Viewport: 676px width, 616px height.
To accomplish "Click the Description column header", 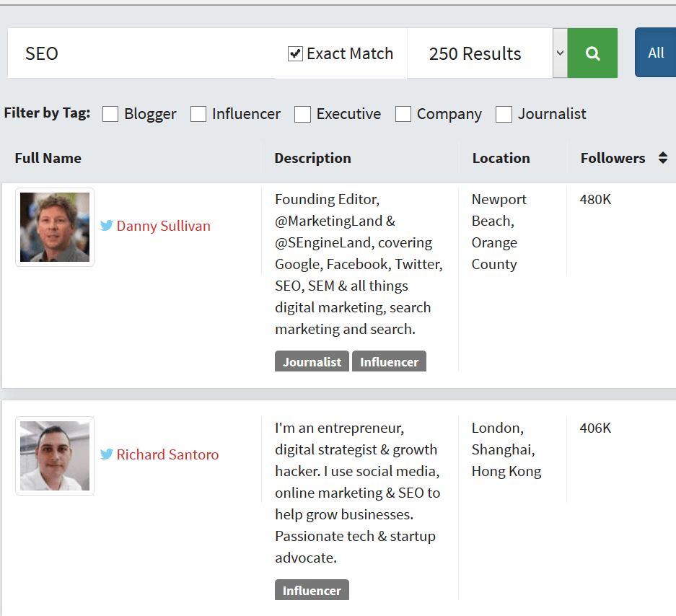I will (x=312, y=158).
